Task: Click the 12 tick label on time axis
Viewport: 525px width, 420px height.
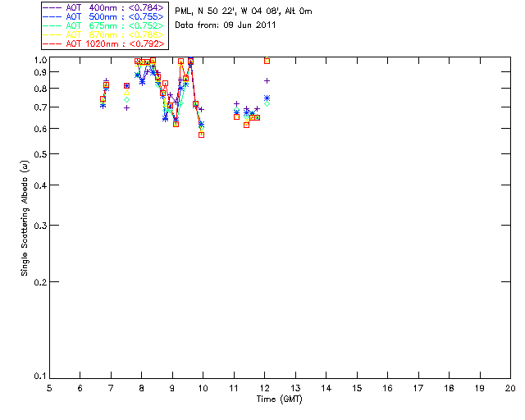Action: click(265, 387)
